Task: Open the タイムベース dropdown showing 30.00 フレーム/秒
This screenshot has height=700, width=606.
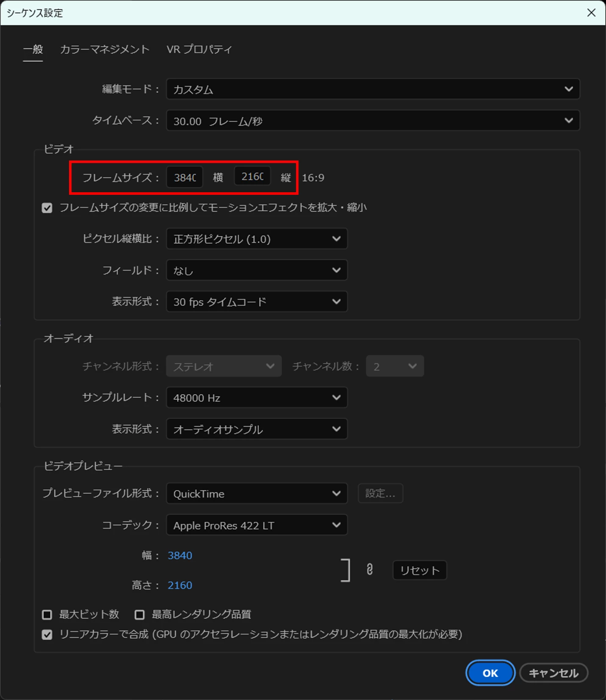Action: [373, 121]
